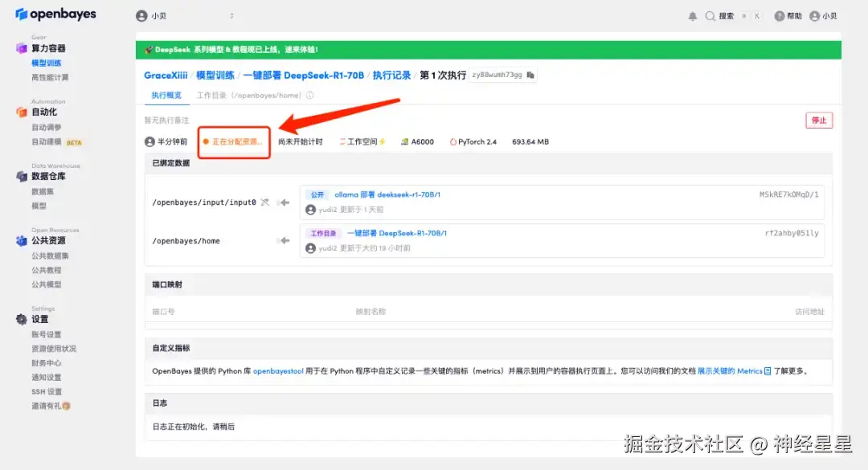Open 自动建模 BETA in sidebar
Viewport: 868px width, 470px height.
[x=56, y=142]
